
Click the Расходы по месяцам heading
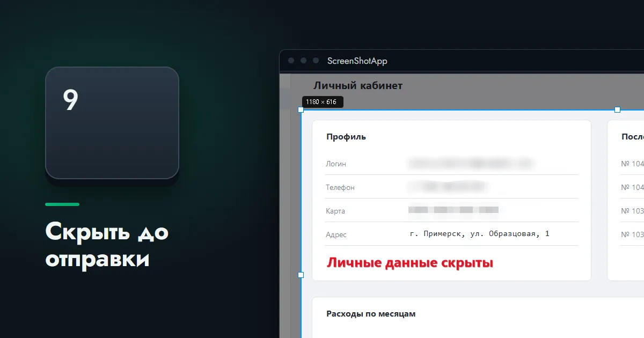pos(371,313)
